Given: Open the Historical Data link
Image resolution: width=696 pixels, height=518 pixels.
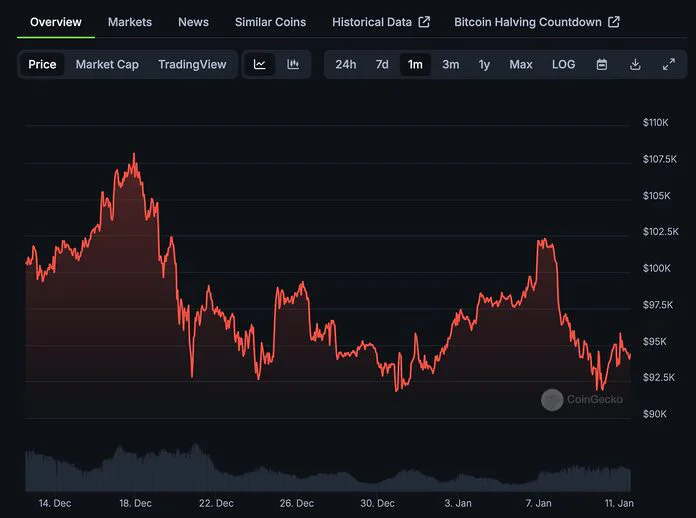Looking at the screenshot, I should (381, 22).
